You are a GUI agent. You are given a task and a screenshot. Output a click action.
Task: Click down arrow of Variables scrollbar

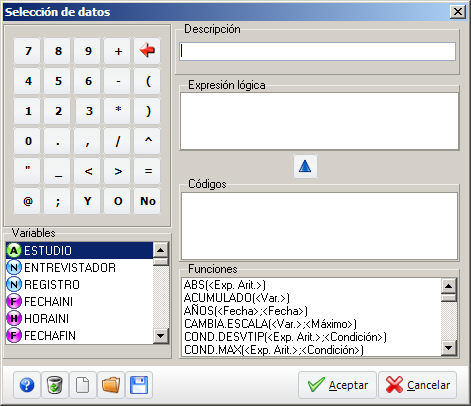[x=161, y=336]
